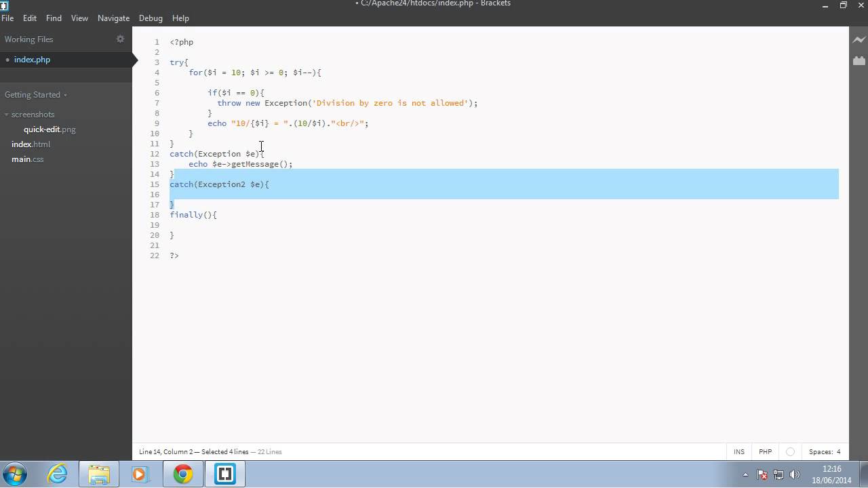The width and height of the screenshot is (868, 488).
Task: Open the View menu
Action: 79,18
